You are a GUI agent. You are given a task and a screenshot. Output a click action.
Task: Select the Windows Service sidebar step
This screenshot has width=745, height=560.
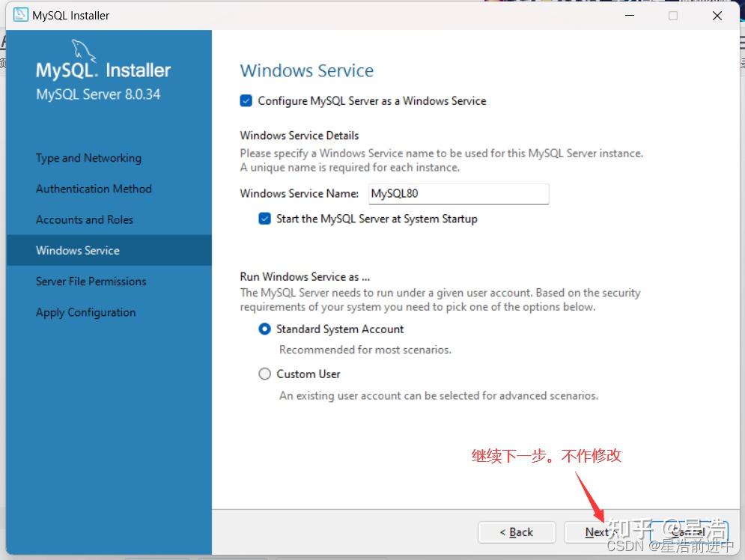point(109,250)
